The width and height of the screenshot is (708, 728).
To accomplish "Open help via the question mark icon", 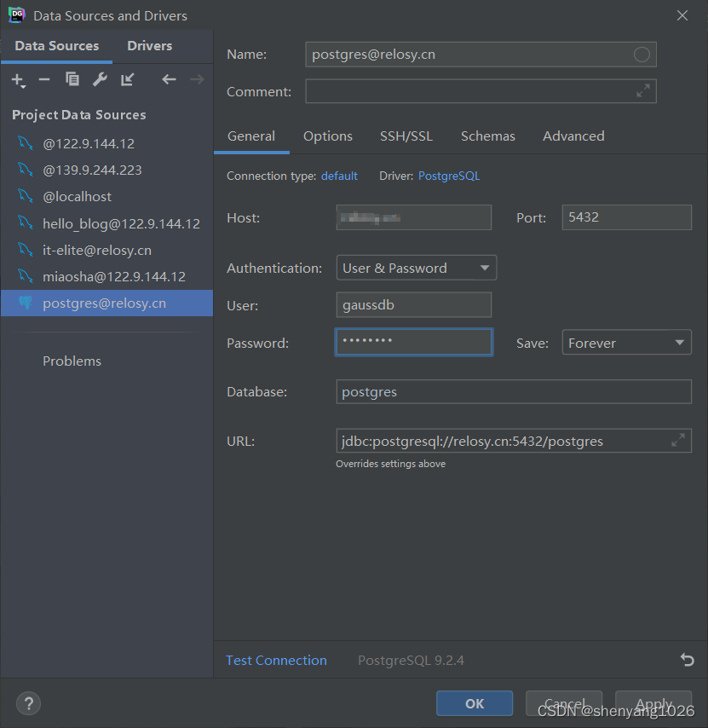I will [x=28, y=703].
